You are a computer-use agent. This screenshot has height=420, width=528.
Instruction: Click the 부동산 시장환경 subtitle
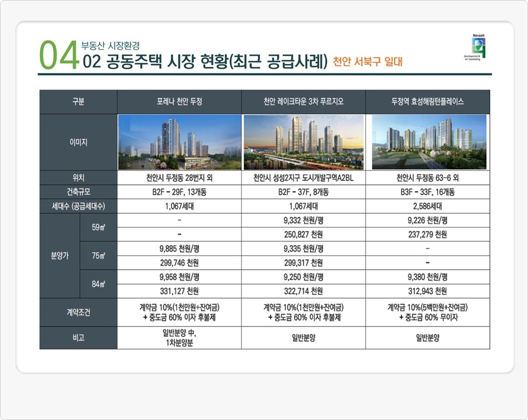click(x=110, y=46)
